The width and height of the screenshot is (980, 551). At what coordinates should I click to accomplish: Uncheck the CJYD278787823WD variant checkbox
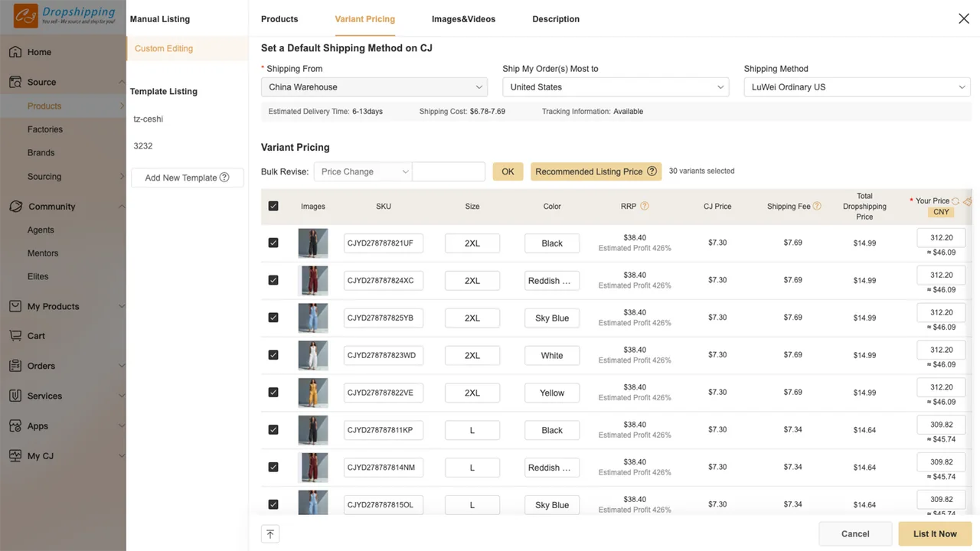(273, 355)
